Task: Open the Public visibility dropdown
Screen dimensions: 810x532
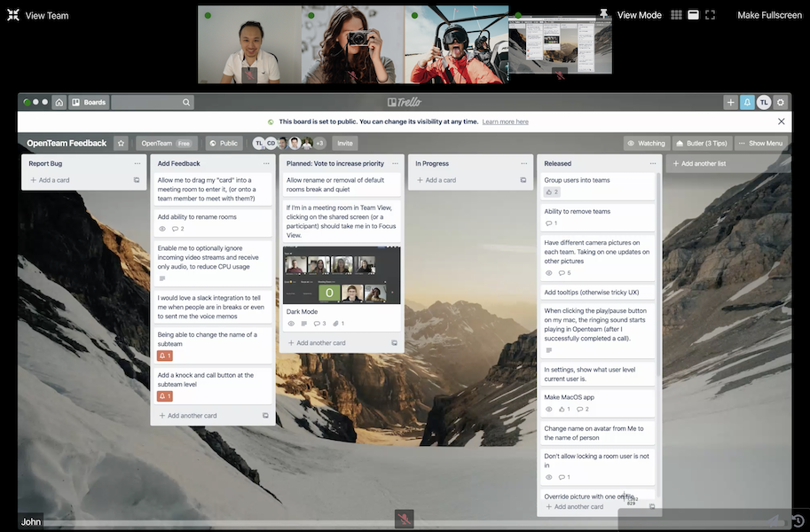Action: 224,143
